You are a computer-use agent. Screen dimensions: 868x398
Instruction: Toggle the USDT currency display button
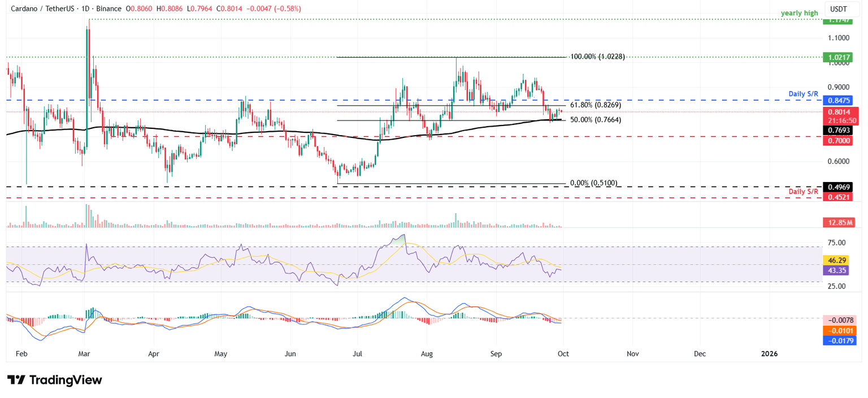coord(841,10)
